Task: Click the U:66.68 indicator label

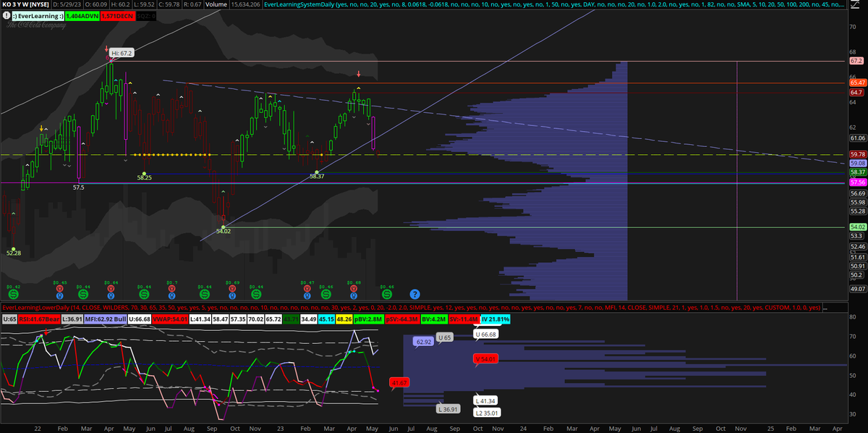Action: click(140, 319)
